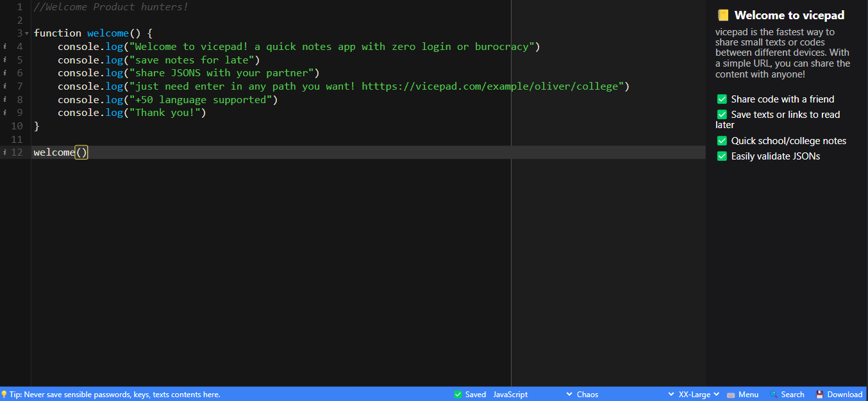The height and width of the screenshot is (401, 868).
Task: Click the info marker on line 7
Action: pos(4,86)
